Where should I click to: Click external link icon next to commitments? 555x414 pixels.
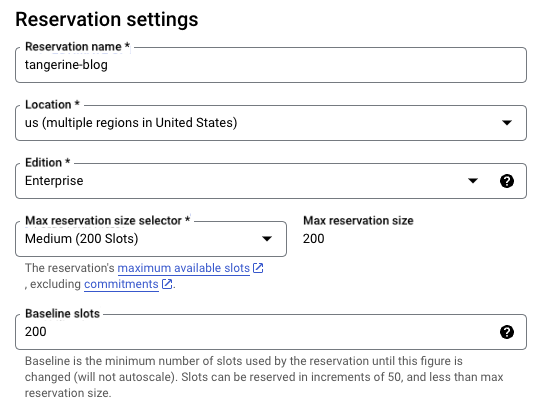167,284
